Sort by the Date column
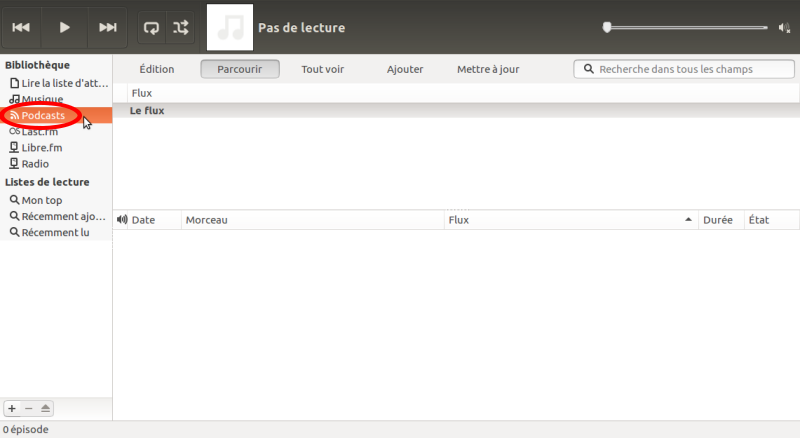 (x=154, y=220)
